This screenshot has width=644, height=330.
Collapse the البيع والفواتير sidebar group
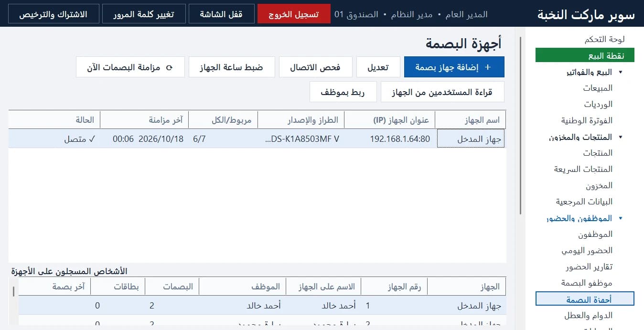(x=621, y=72)
